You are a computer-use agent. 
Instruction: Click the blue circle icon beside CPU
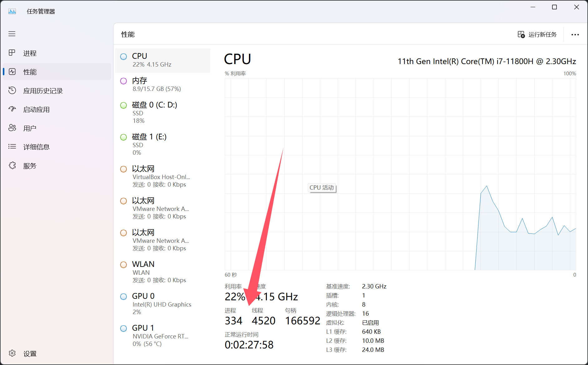click(124, 57)
